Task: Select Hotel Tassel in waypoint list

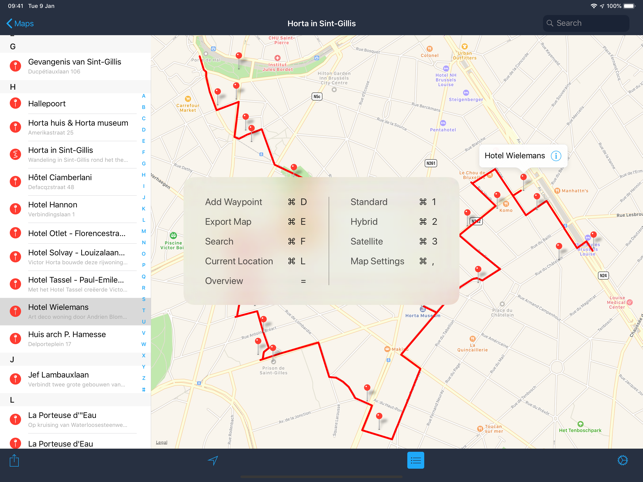Action: (75, 284)
